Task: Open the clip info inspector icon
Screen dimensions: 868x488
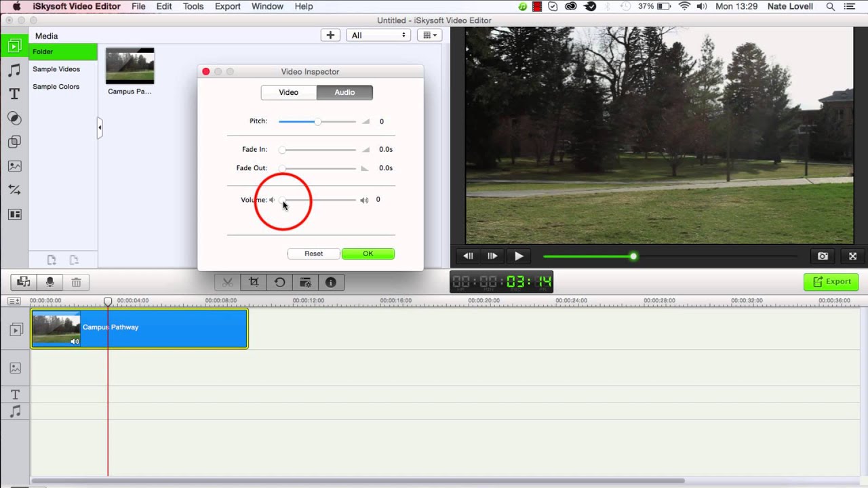Action: pos(331,283)
